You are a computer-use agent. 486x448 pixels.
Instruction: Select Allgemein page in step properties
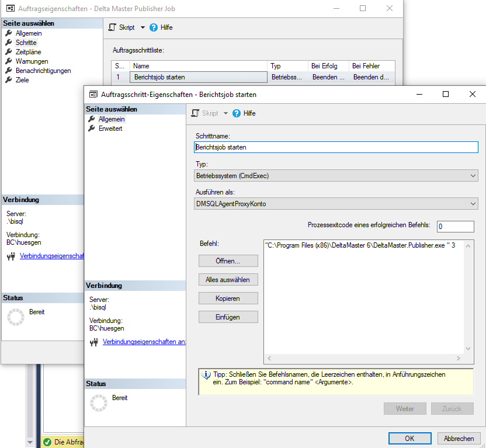point(111,119)
